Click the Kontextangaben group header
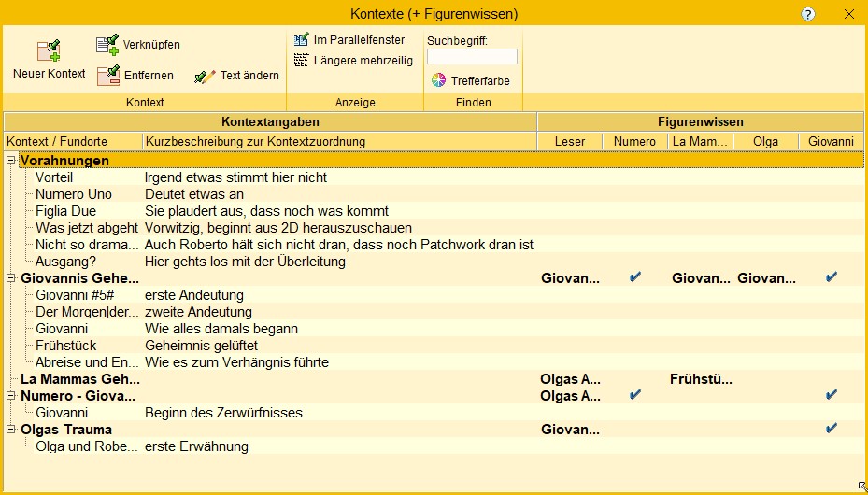Viewport: 868px width, 495px height. pyautogui.click(x=271, y=121)
